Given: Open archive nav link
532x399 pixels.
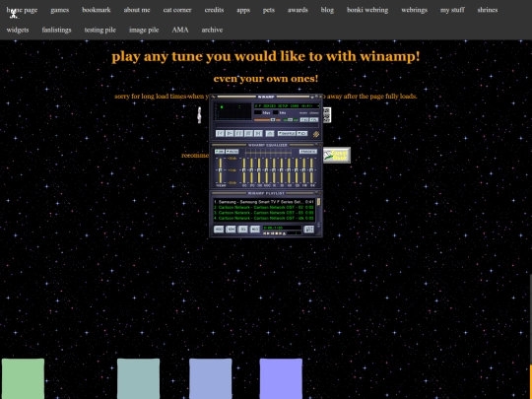Looking at the screenshot, I should click(x=212, y=30).
